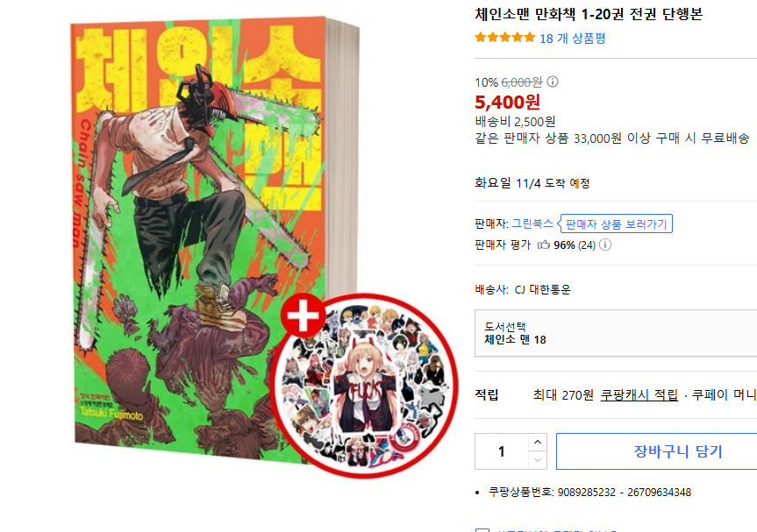This screenshot has height=532, width=757.
Task: Visit the seller 그린북스 link
Action: coord(532,223)
